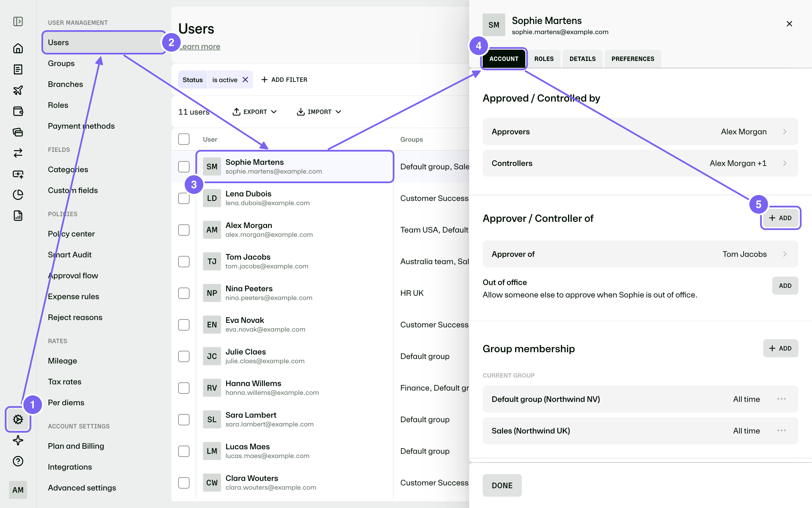This screenshot has height=508, width=812.
Task: Open the travel airplane icon
Action: click(18, 90)
